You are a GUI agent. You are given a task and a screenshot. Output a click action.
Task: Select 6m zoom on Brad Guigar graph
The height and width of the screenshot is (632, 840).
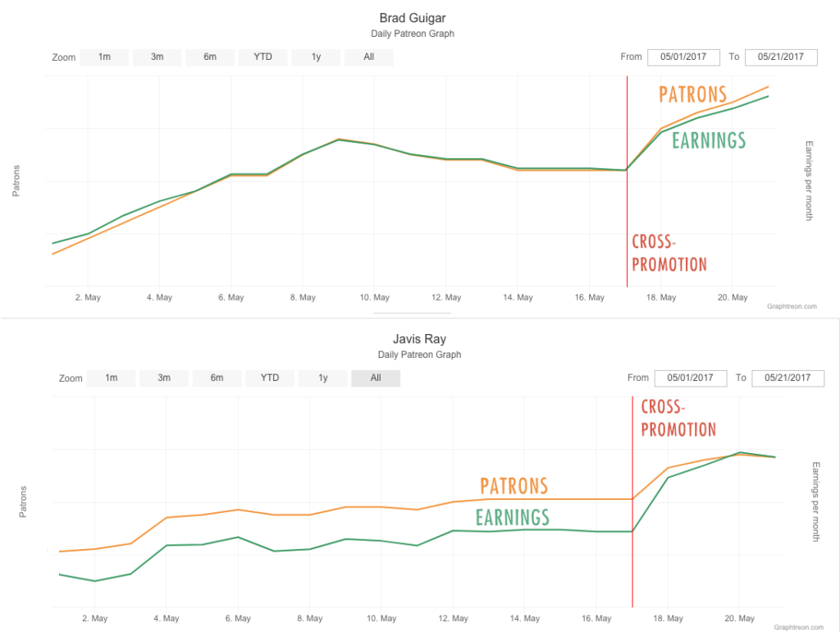tap(210, 57)
